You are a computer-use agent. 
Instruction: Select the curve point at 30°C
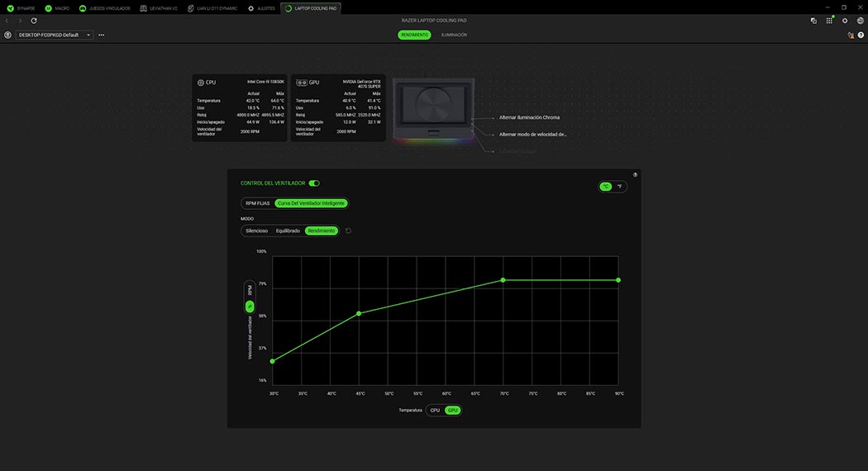click(272, 361)
